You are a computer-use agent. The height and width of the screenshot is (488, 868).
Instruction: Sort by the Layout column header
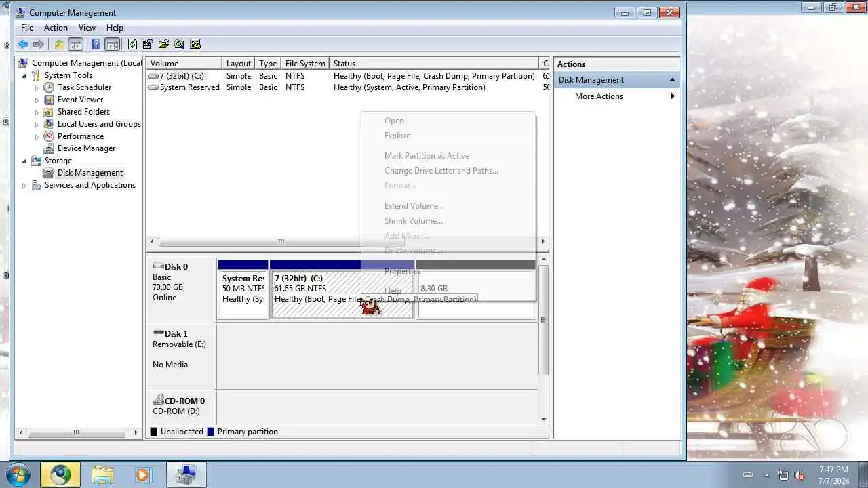tap(239, 64)
